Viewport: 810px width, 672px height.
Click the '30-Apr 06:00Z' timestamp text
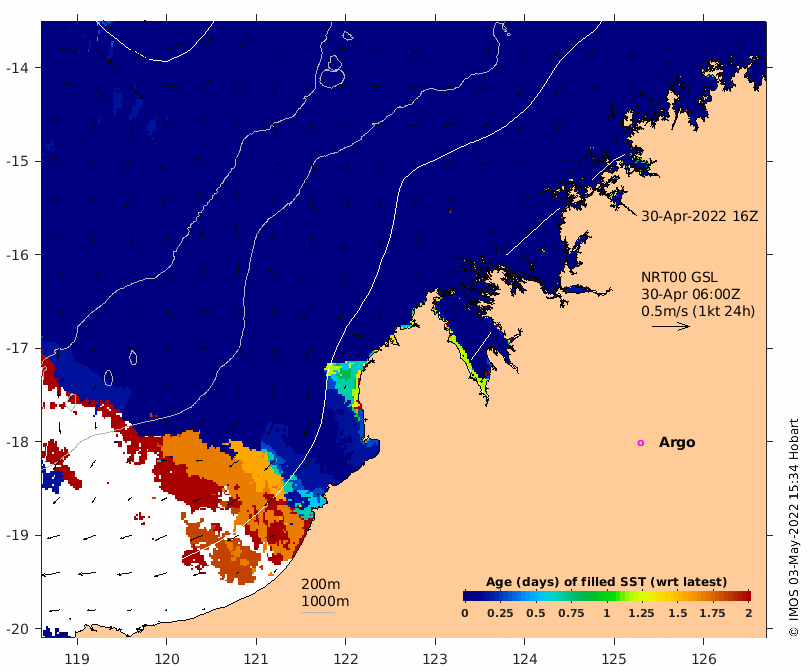[x=691, y=294]
